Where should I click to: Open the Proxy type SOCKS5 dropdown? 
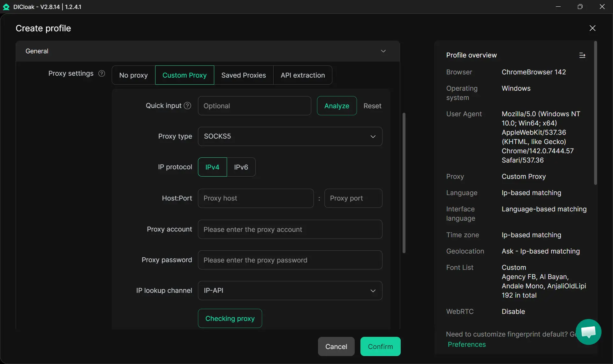tap(290, 136)
